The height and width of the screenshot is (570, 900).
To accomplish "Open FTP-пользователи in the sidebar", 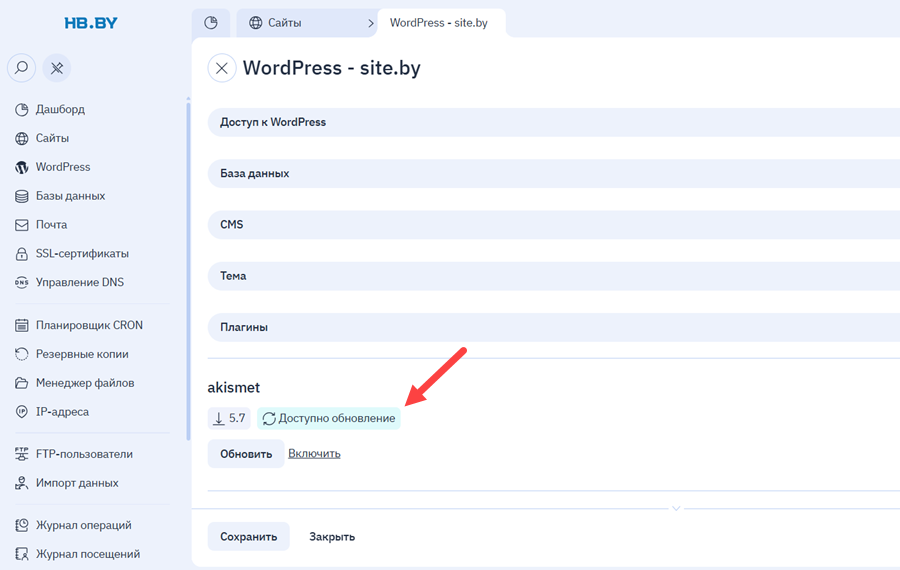I will pyautogui.click(x=84, y=454).
